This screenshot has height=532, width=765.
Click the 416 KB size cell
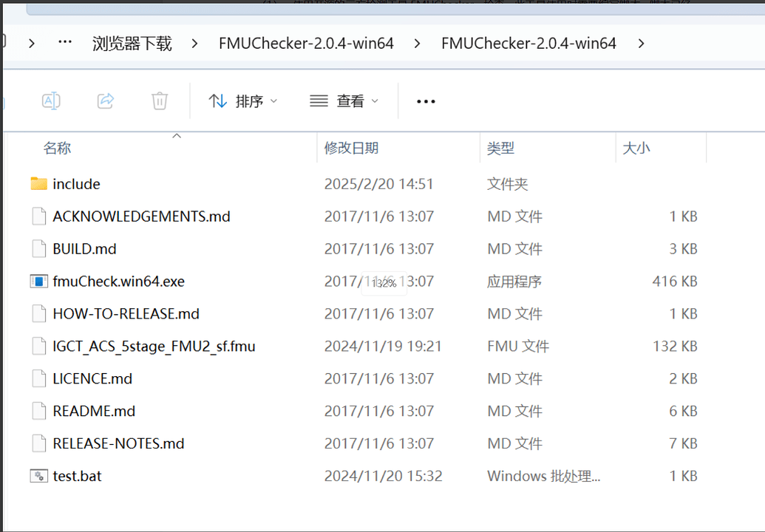tap(675, 282)
